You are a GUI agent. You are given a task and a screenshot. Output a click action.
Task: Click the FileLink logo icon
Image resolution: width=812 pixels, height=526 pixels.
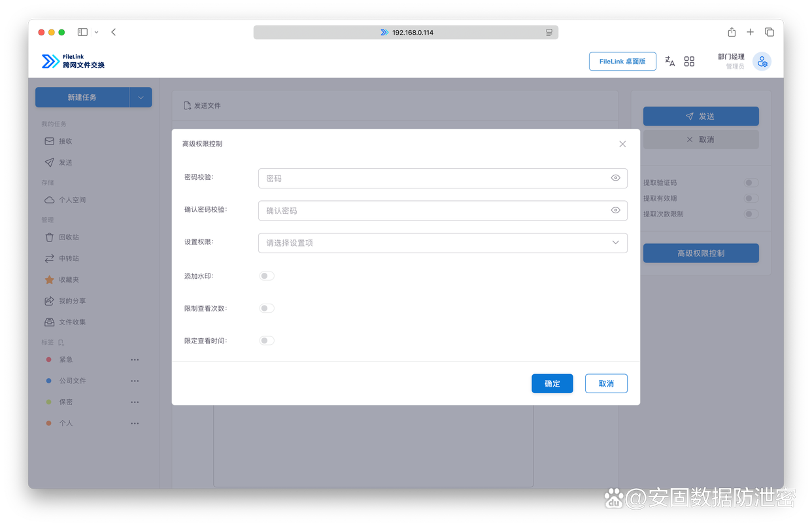click(50, 61)
